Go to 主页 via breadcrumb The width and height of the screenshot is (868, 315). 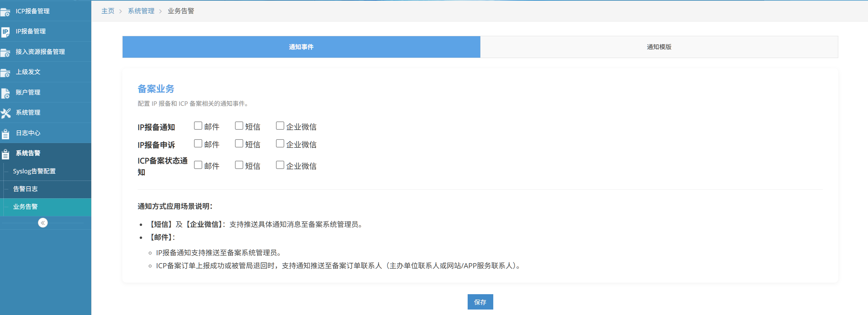[x=108, y=11]
